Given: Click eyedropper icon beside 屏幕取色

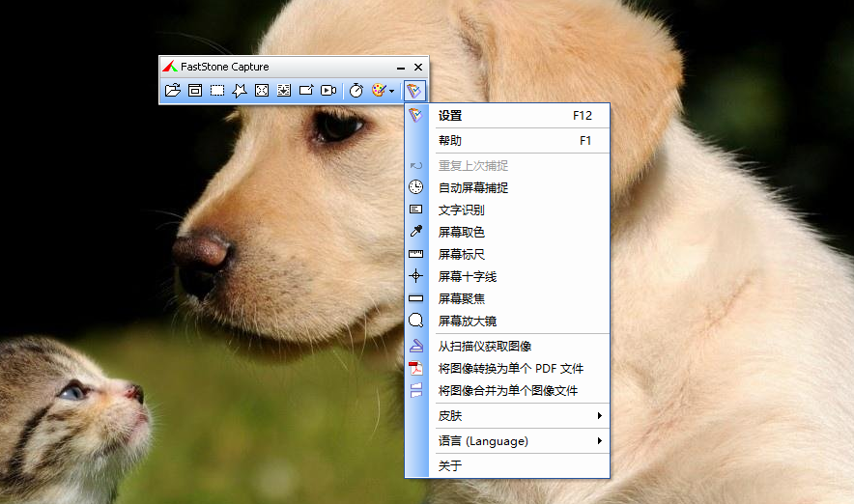Looking at the screenshot, I should [x=416, y=232].
